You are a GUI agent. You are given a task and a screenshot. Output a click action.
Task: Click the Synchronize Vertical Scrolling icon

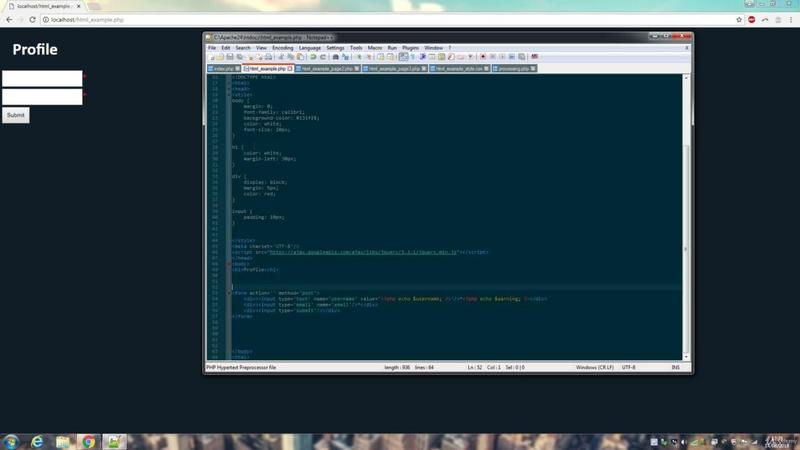point(381,57)
